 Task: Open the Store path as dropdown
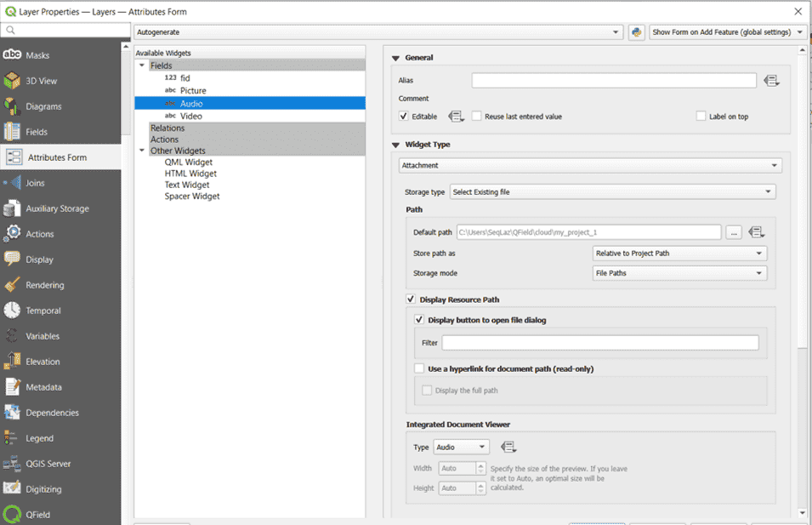pos(679,254)
